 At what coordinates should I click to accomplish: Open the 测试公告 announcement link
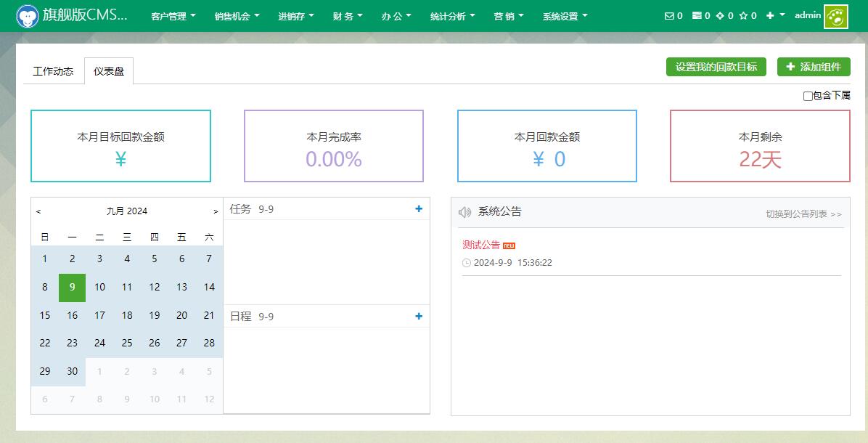click(x=481, y=245)
